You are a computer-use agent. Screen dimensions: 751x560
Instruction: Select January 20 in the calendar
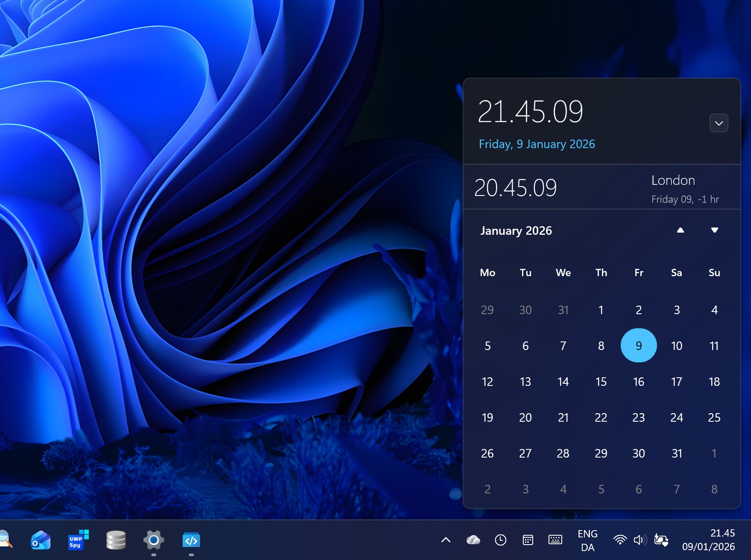tap(525, 417)
